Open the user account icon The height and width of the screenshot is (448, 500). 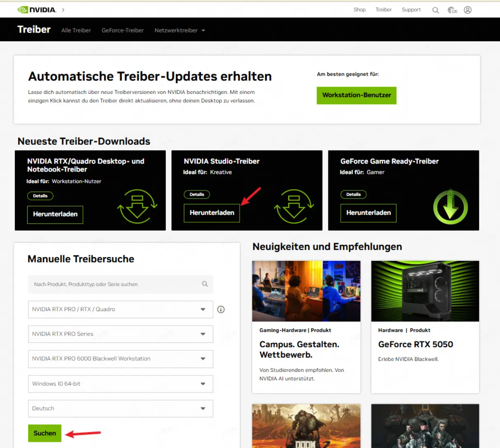point(467,10)
